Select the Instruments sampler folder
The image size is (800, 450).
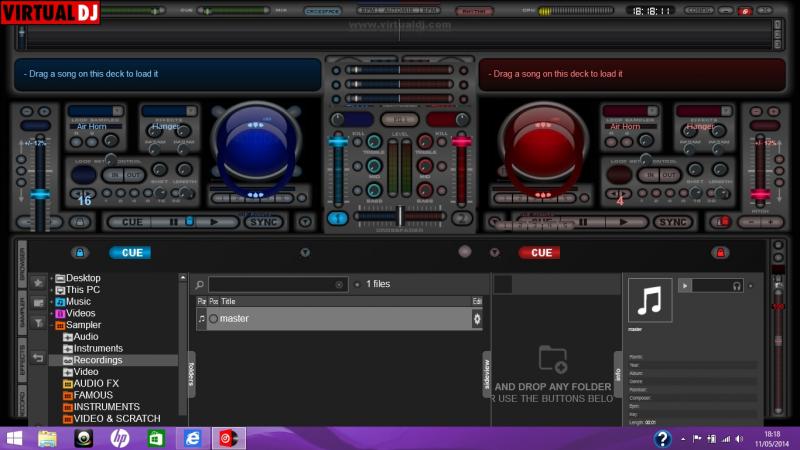[x=98, y=348]
